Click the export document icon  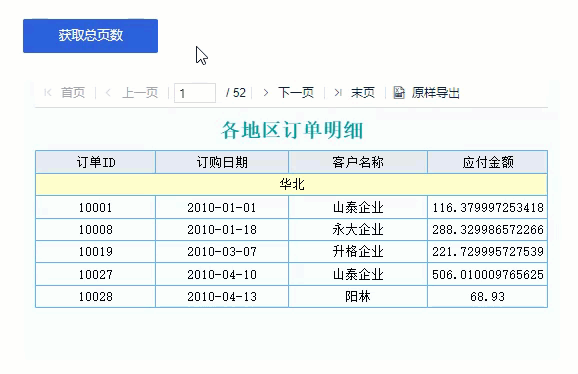click(399, 92)
